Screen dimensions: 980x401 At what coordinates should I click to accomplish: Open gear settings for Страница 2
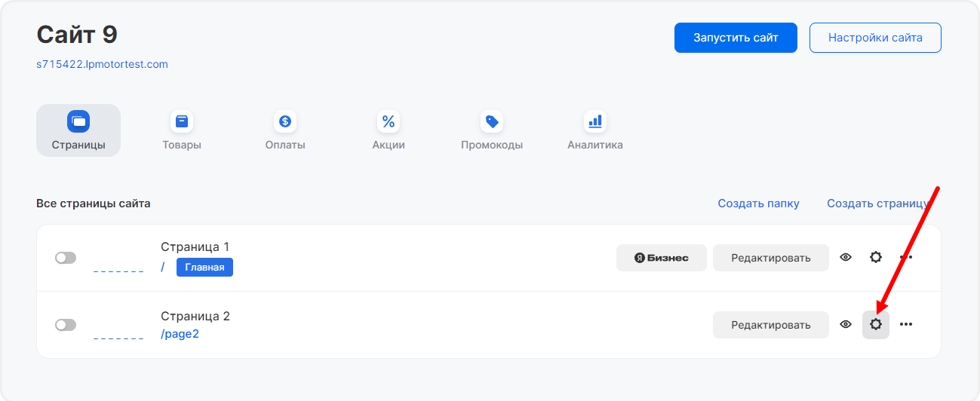click(876, 325)
